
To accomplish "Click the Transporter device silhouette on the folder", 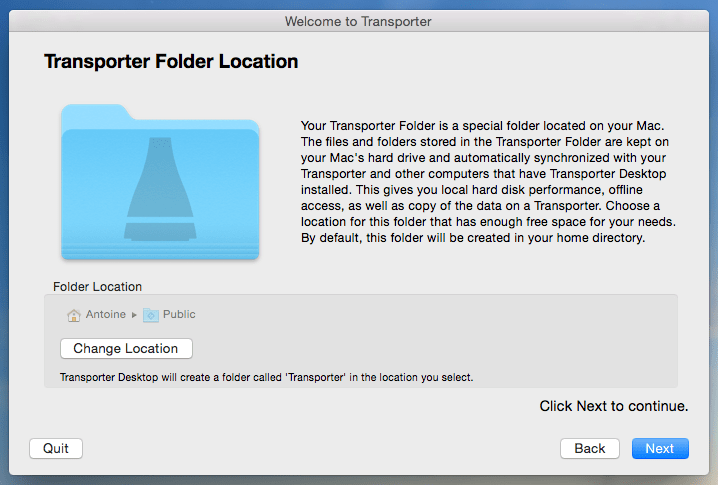I will pyautogui.click(x=160, y=189).
